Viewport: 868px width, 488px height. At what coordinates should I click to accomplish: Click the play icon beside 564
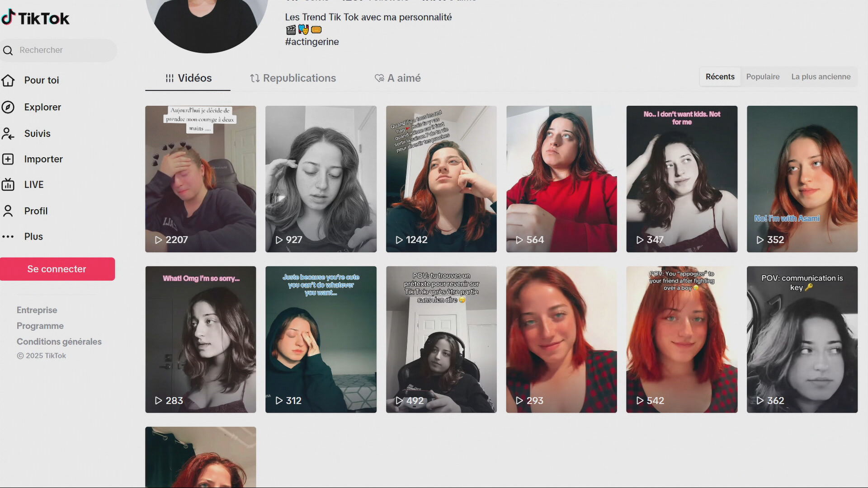tap(519, 240)
